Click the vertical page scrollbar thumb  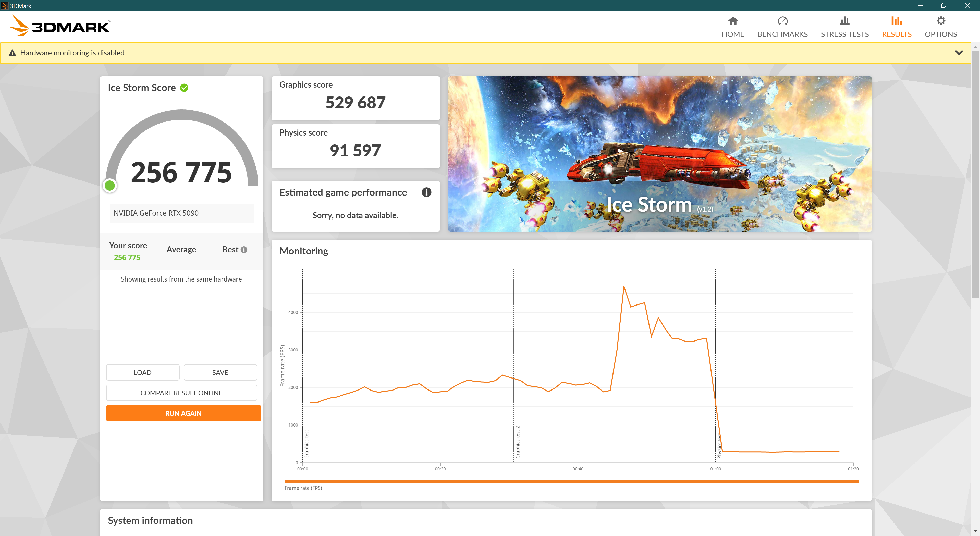[x=975, y=175]
